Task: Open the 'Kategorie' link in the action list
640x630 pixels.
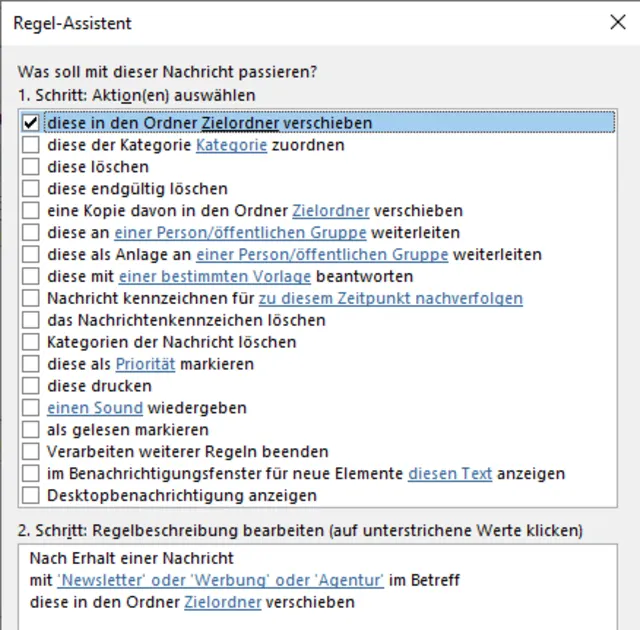Action: (231, 145)
